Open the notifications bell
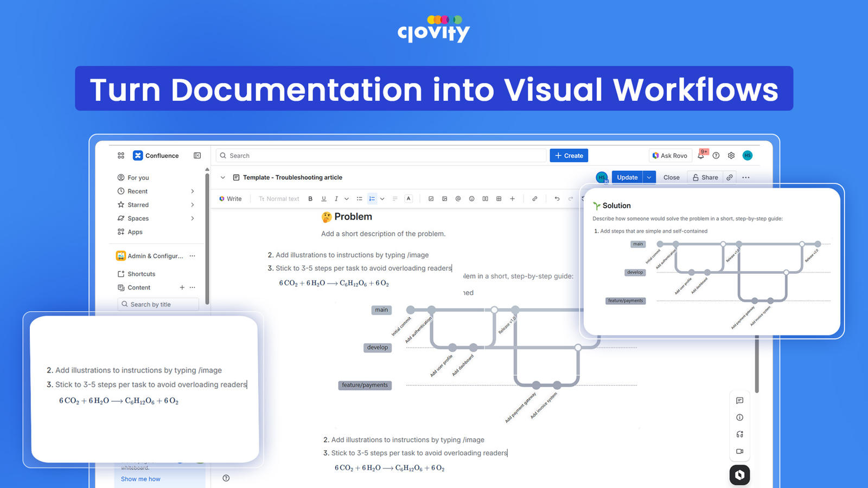The image size is (868, 488). (701, 156)
